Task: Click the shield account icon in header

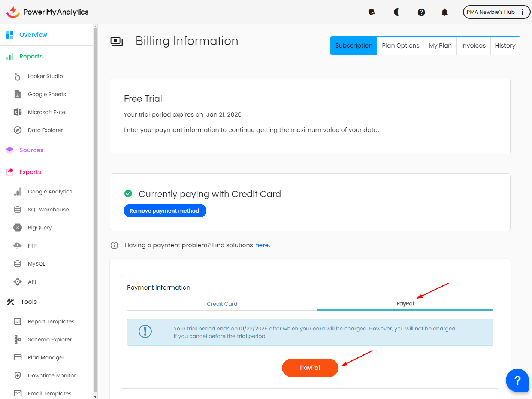Action: click(372, 12)
